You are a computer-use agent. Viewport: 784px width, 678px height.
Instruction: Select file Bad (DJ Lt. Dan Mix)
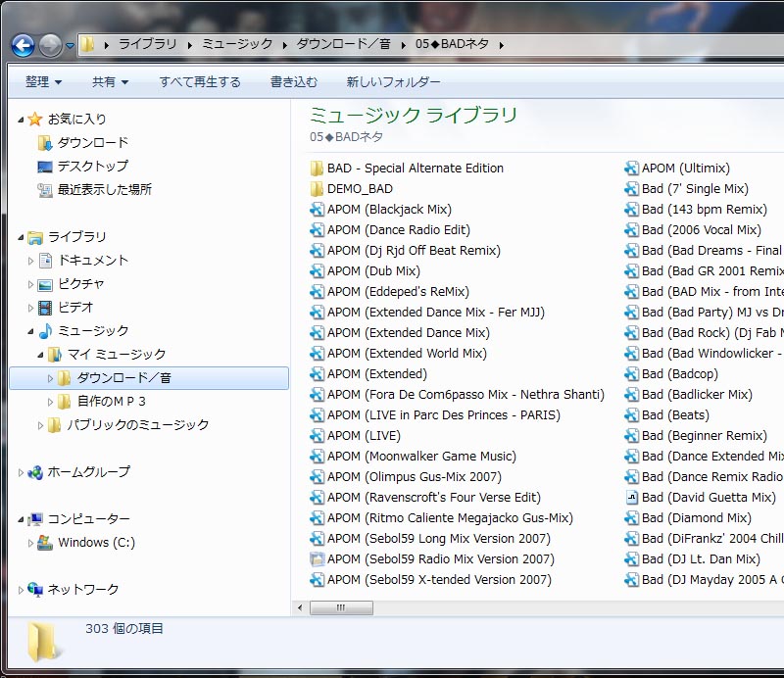coord(701,559)
